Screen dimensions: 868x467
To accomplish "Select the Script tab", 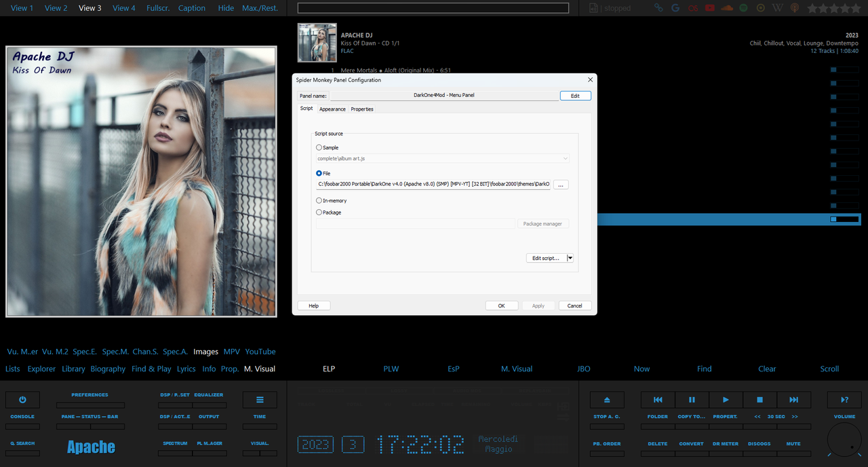I will point(307,109).
